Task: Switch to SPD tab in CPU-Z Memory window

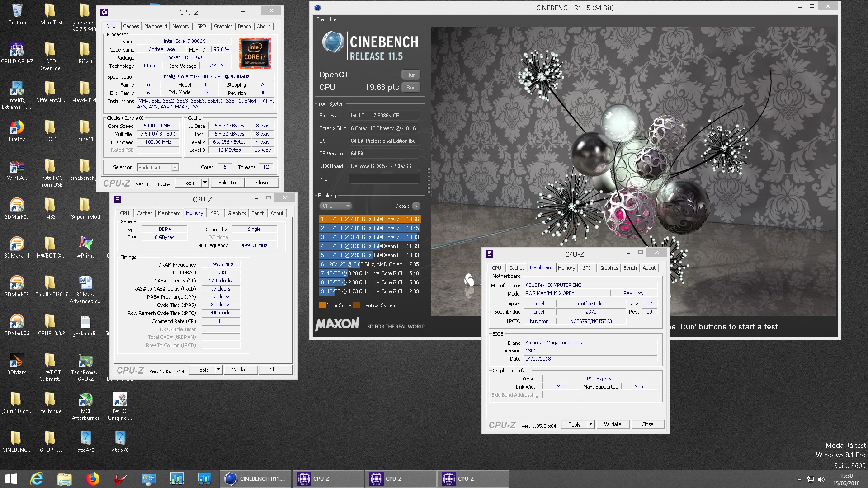Action: 215,213
